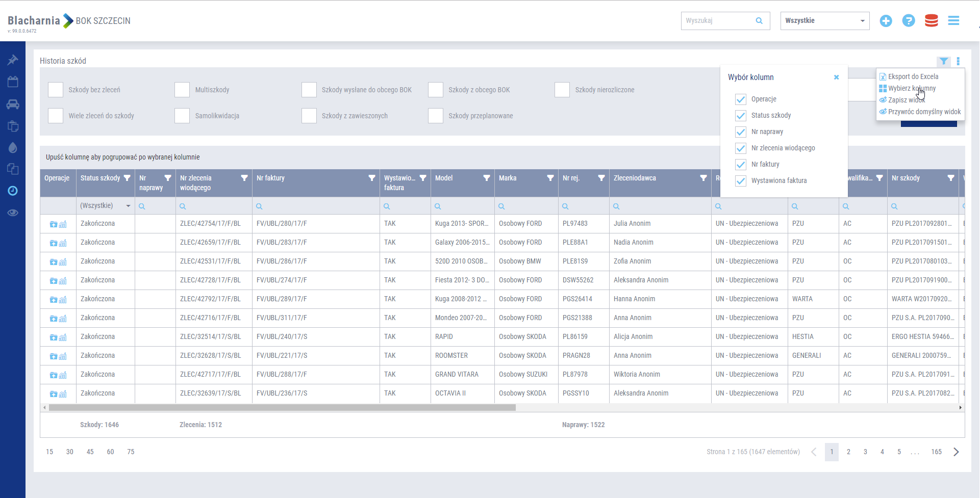Click the red database icon
Viewport: 980px width, 498px height.
pos(931,21)
